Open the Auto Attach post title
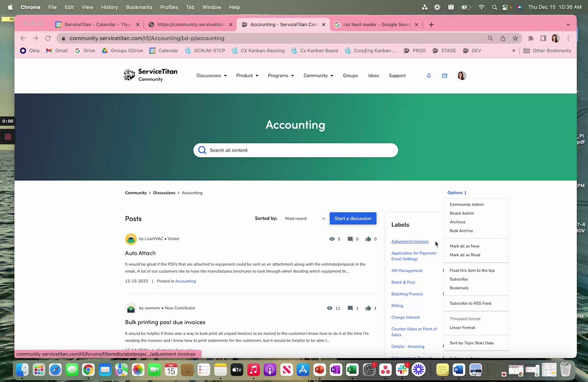The height and width of the screenshot is (382, 588). click(140, 253)
